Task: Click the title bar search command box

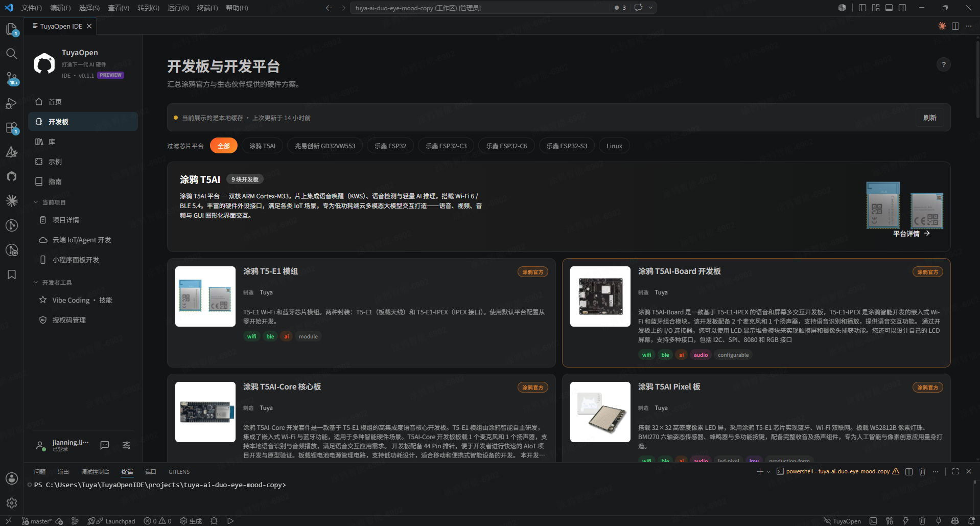Action: [480, 8]
